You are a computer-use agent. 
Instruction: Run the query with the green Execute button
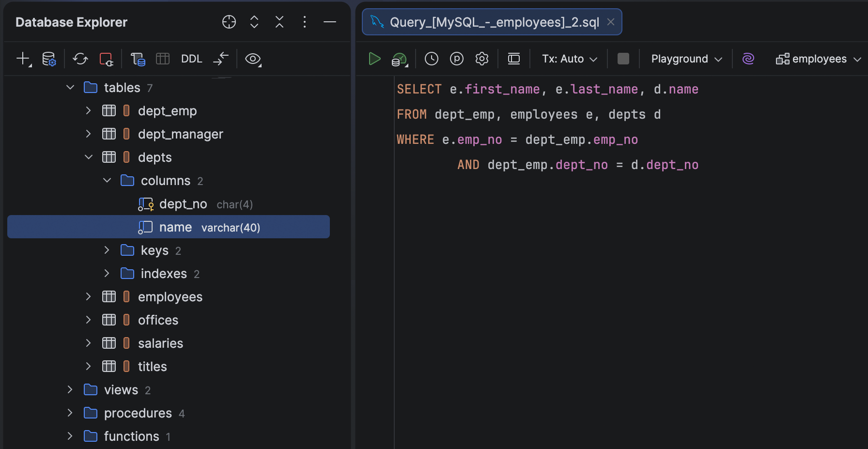click(x=374, y=59)
